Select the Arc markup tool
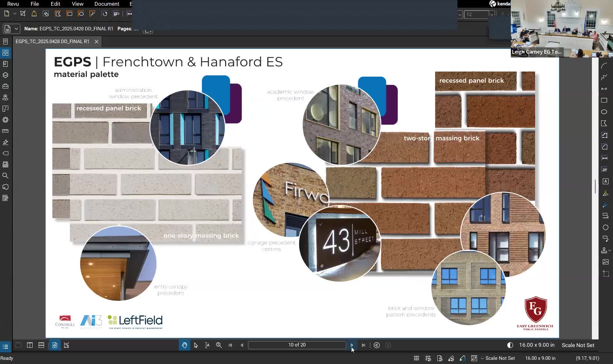This screenshot has height=364, width=613. 604,66
